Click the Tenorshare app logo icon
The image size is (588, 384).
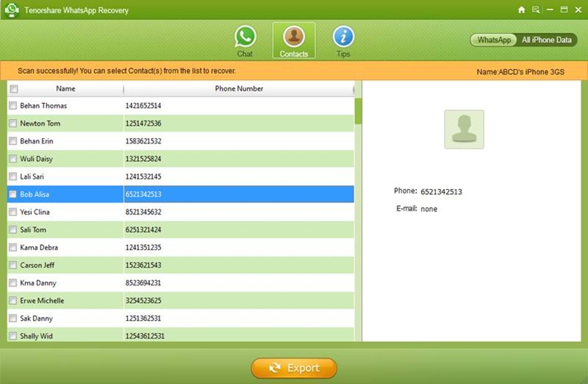pyautogui.click(x=12, y=10)
